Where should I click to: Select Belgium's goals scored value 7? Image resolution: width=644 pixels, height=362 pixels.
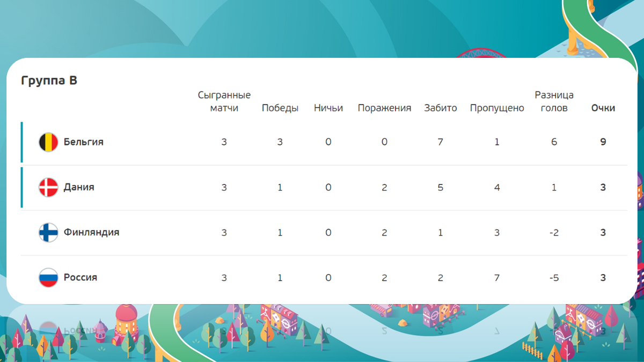[x=441, y=142]
